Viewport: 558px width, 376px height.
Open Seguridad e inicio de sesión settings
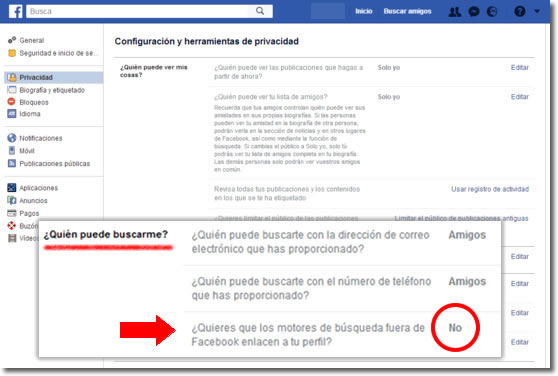tap(59, 53)
